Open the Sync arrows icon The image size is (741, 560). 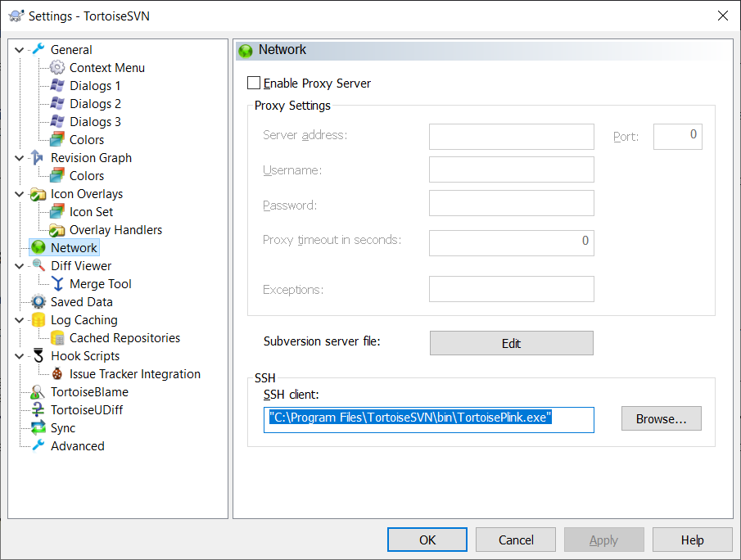(x=38, y=427)
